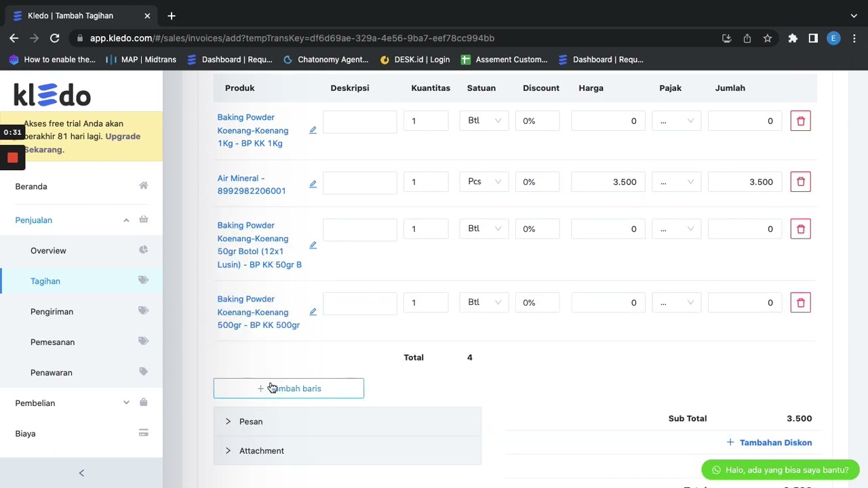
Task: Open Baking Powder Koenang-Koenang 1Kg product link
Action: pyautogui.click(x=253, y=130)
